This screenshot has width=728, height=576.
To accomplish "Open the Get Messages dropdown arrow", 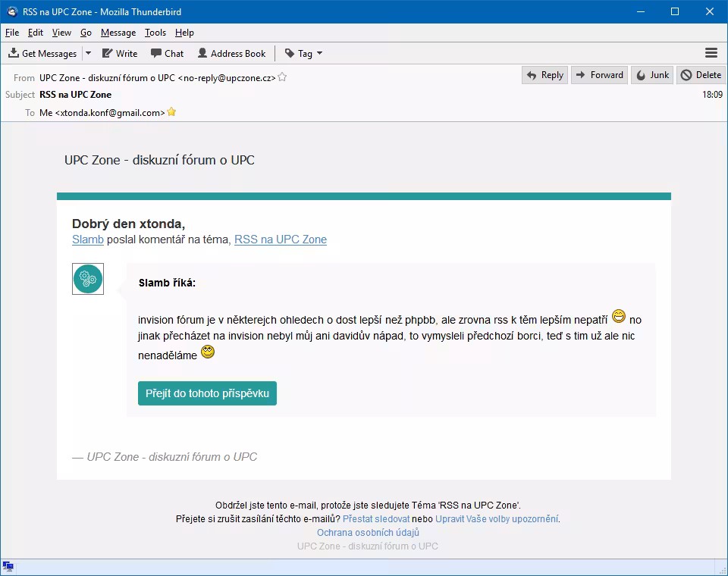I will click(x=88, y=53).
